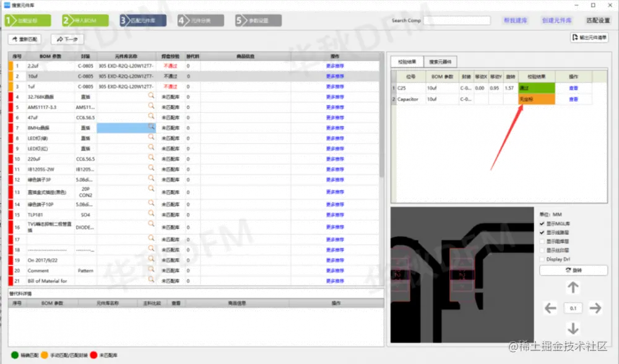Enable the Display Drl checkbox

(542, 259)
